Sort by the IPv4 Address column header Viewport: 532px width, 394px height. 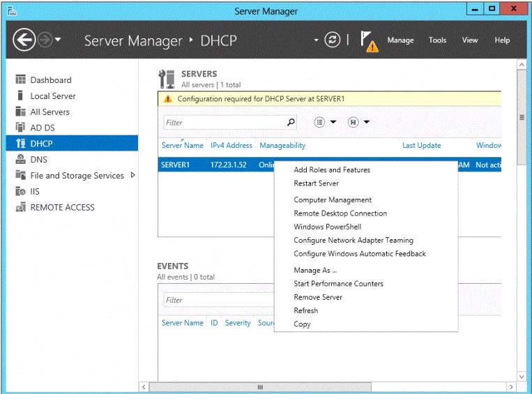231,146
